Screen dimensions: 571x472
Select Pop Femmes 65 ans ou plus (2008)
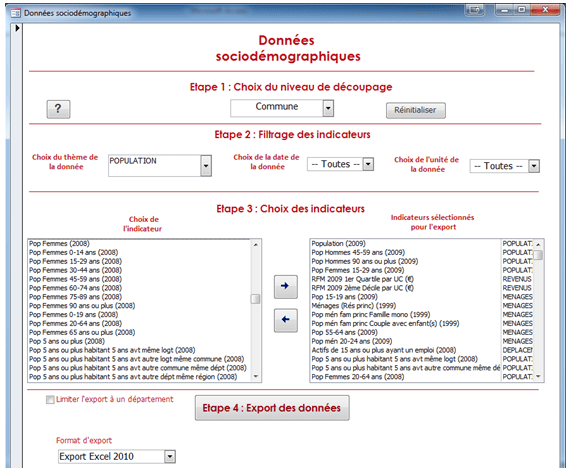click(x=139, y=332)
